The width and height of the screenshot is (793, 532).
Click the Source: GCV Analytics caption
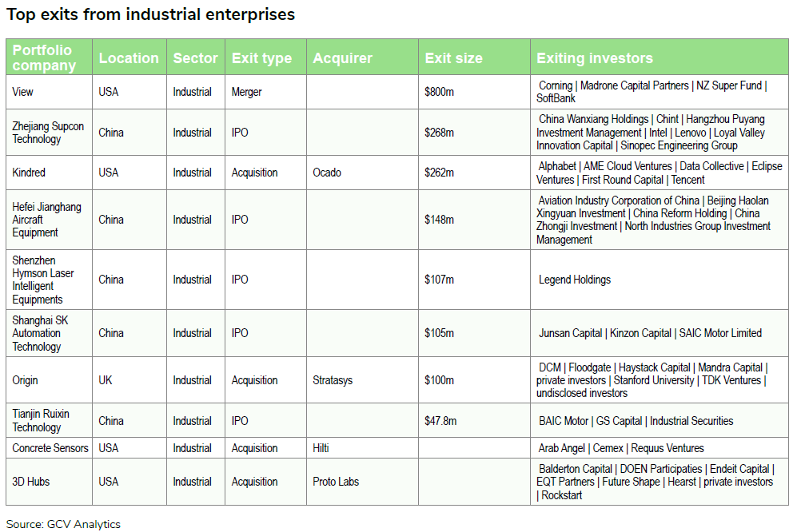[63, 524]
